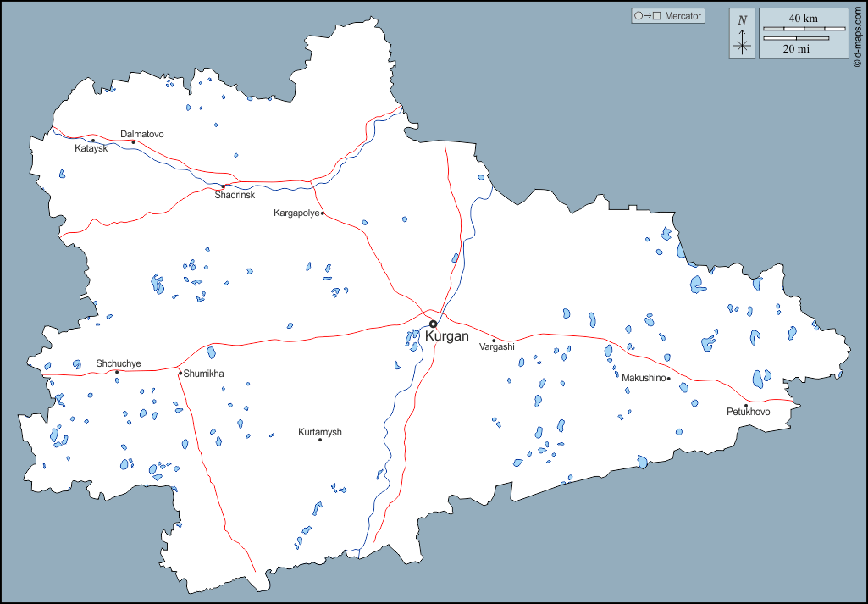Click the Dalmatovo city dot marker

click(133, 141)
